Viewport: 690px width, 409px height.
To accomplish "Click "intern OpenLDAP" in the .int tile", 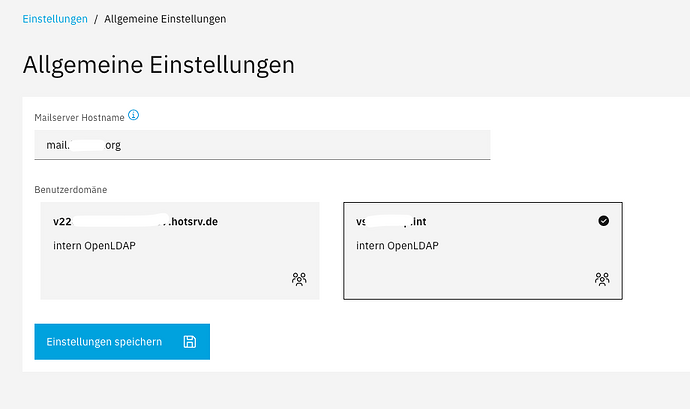I will 397,245.
